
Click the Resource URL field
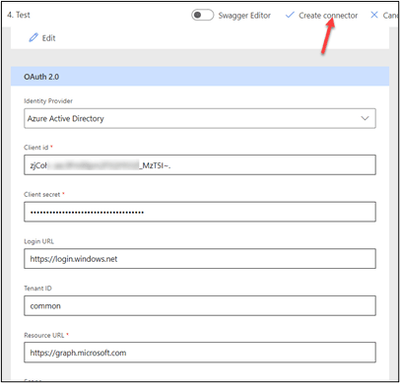click(200, 352)
